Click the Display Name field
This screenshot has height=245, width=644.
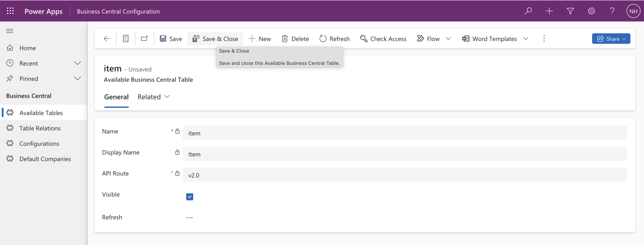[x=405, y=154]
